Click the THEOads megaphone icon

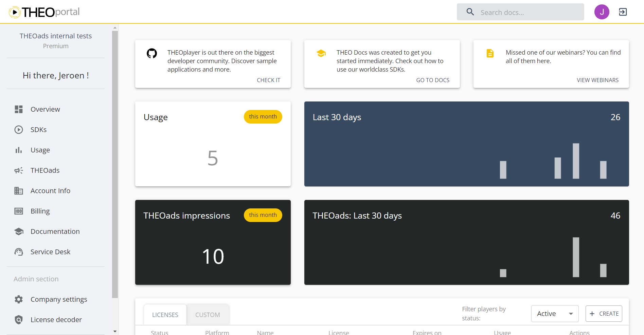19,170
